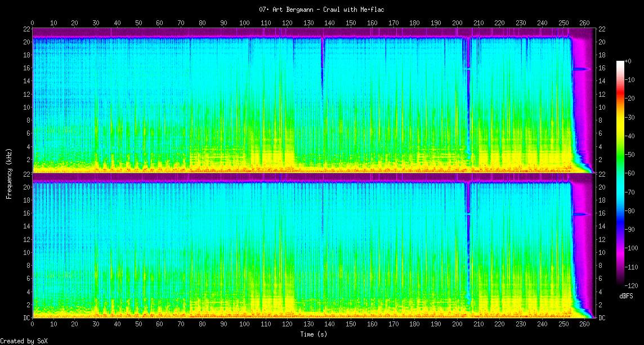Click the "DC" label at the bottom left
The image size is (644, 345).
pyautogui.click(x=26, y=318)
